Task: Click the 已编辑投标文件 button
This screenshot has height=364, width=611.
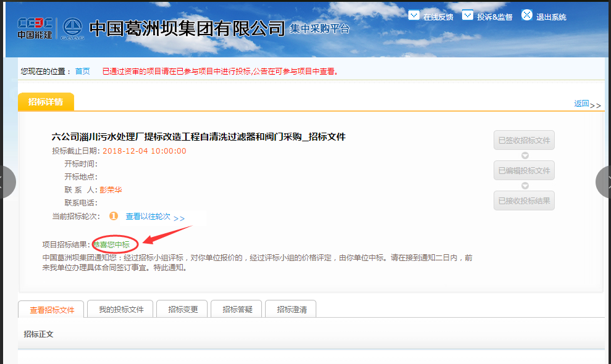Action: click(x=524, y=170)
